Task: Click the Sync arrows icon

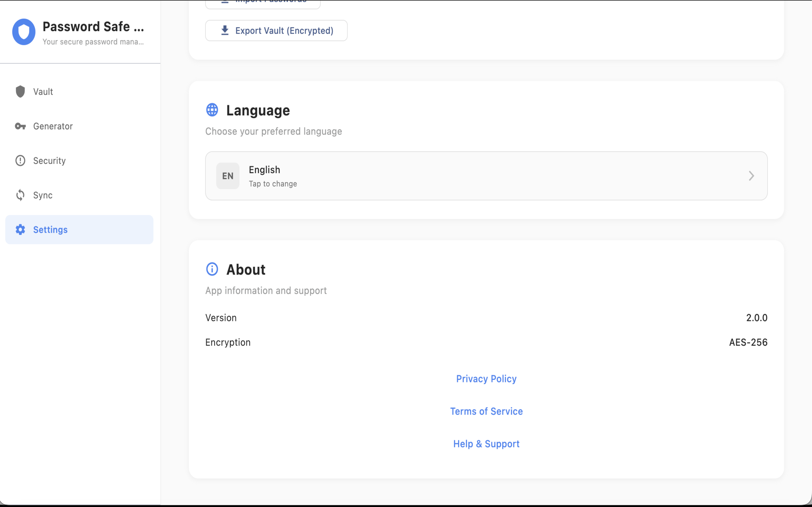Action: point(21,195)
